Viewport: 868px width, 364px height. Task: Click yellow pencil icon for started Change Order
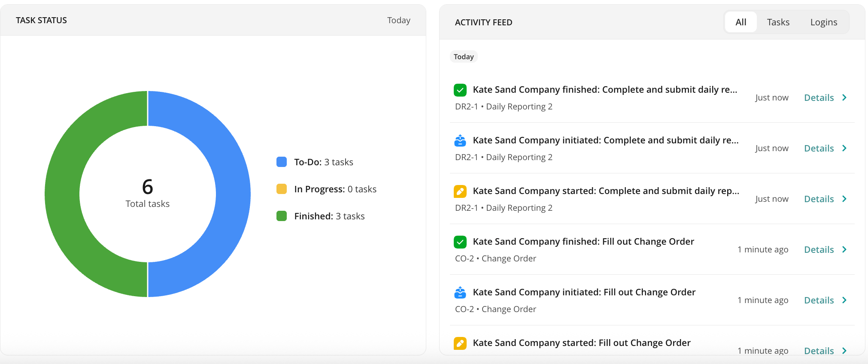[460, 343]
